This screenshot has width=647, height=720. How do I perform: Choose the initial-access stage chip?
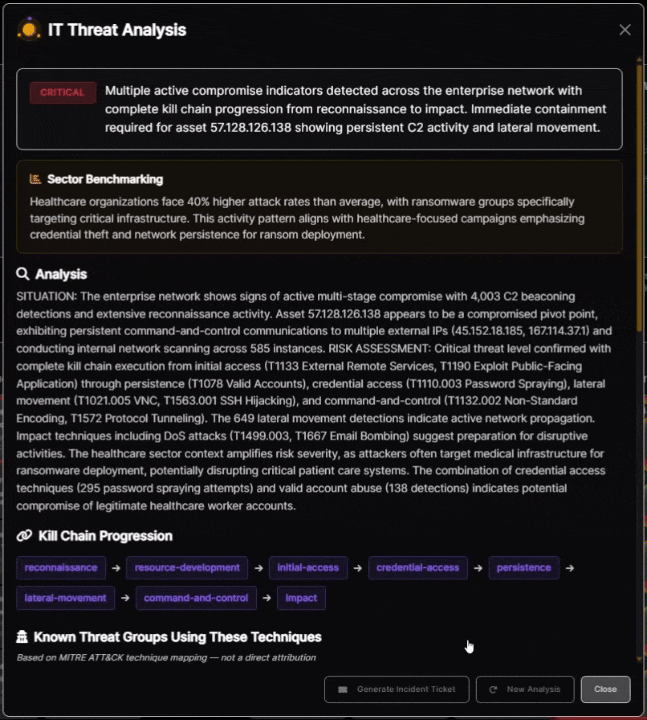pos(308,568)
